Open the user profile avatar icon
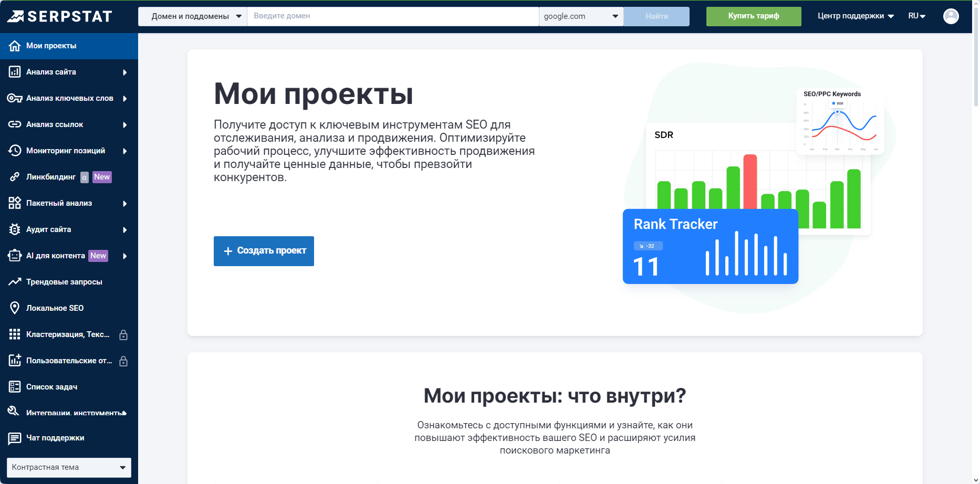Screen dimensions: 980x484 click(951, 16)
